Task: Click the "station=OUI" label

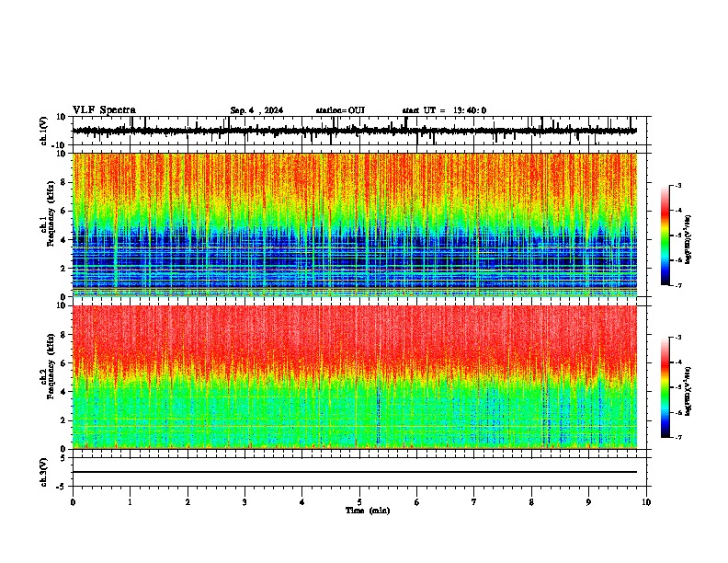Action: [340, 110]
